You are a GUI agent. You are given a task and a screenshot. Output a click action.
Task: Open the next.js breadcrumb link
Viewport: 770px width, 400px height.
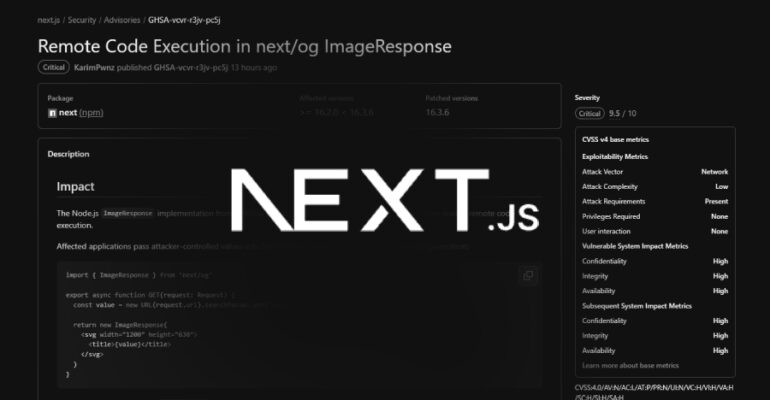[x=49, y=20]
